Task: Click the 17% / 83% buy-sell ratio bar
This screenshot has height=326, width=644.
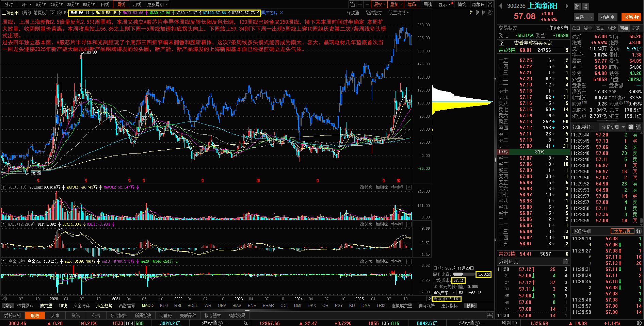Action: point(533,152)
